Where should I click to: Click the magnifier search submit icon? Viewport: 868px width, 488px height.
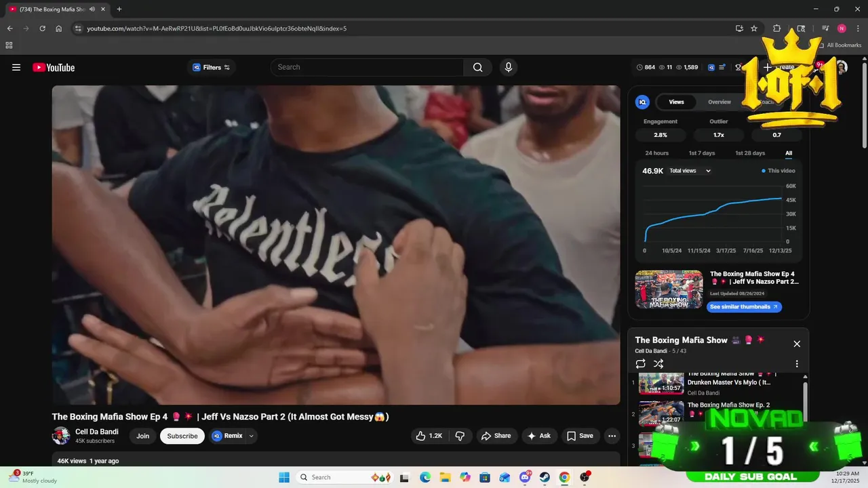478,67
